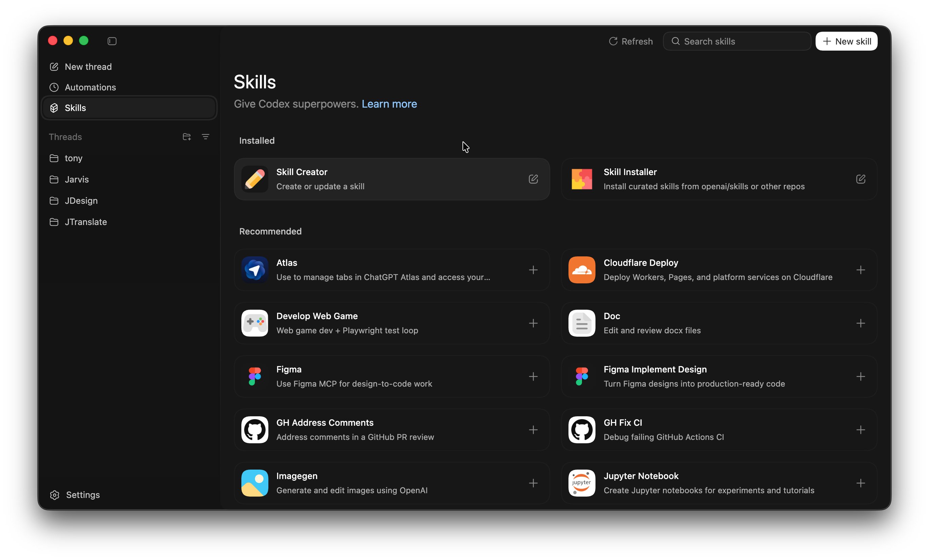Click the Imagegen skill thumbnail icon

coord(255,483)
